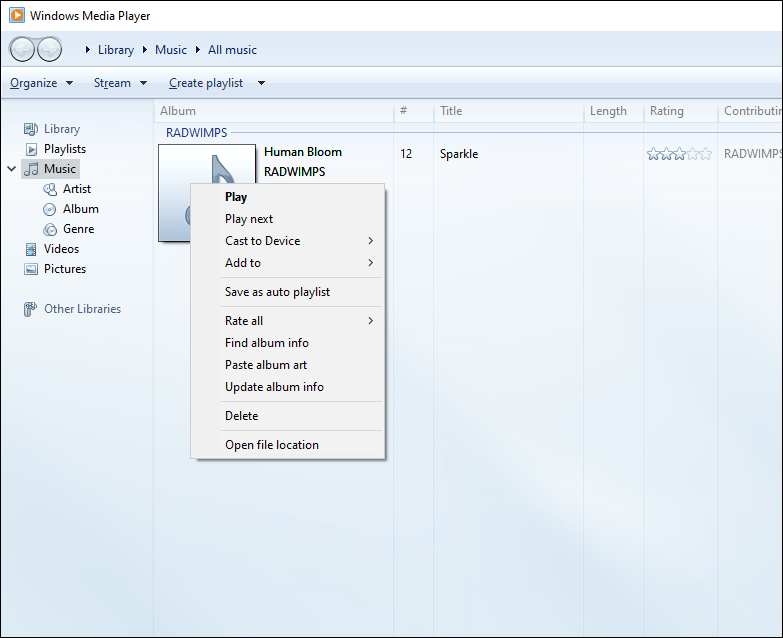Click the Music note icon in sidebar
Image resolution: width=783 pixels, height=638 pixels.
[x=31, y=169]
